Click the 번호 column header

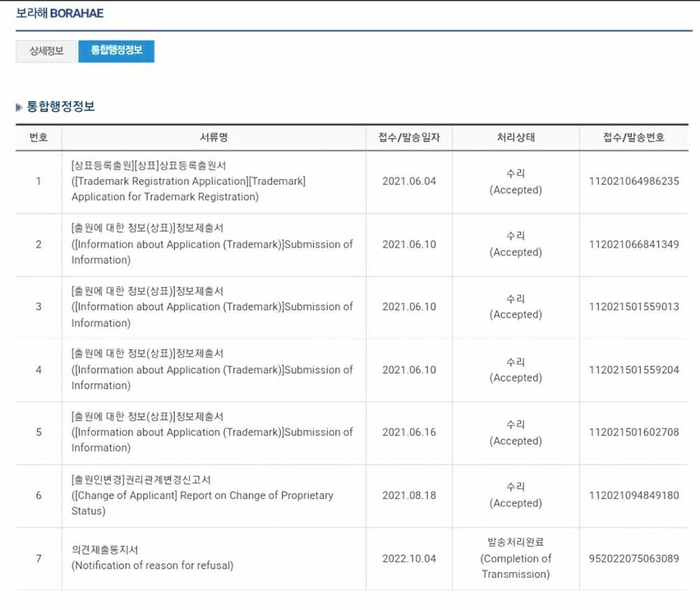(x=38, y=137)
